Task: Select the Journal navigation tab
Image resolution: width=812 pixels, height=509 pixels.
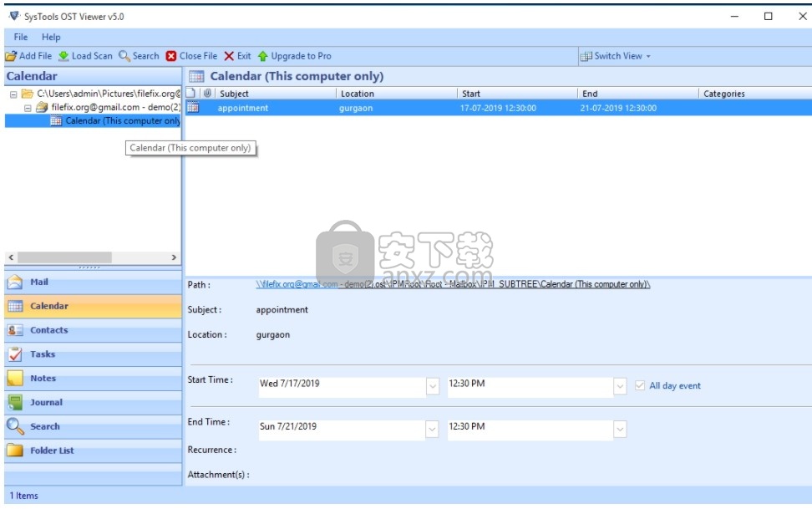Action: tap(94, 402)
